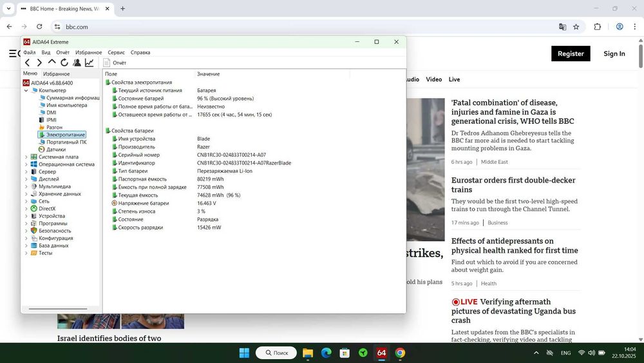Open Microsoft Edge from taskbar

[x=326, y=353]
